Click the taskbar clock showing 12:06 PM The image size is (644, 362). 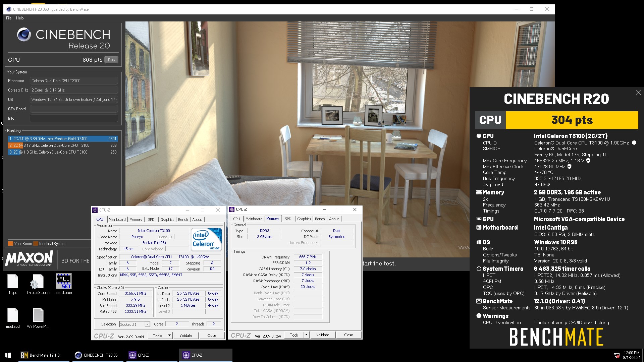coord(632,355)
